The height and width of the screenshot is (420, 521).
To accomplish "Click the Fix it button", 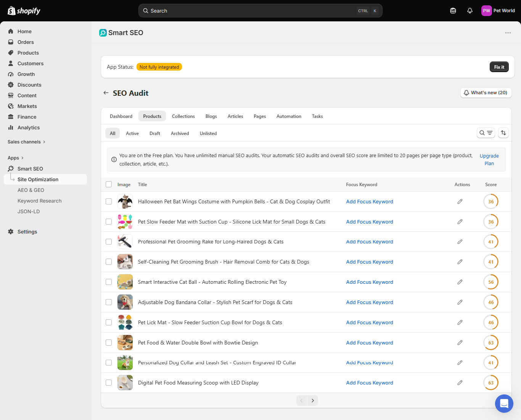I will click(499, 67).
